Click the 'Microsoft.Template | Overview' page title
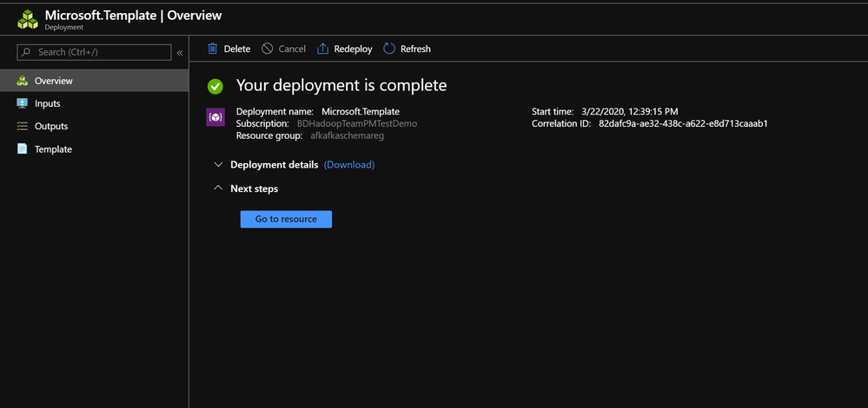868x408 pixels. tap(134, 16)
